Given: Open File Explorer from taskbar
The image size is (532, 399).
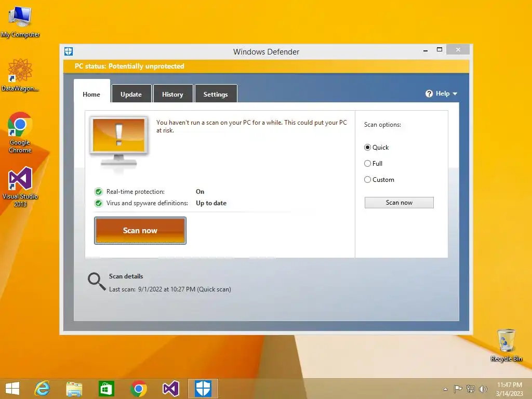Looking at the screenshot, I should (74, 389).
